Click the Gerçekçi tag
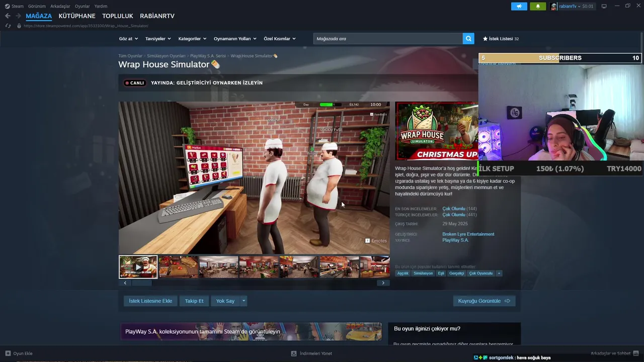 point(457,274)
